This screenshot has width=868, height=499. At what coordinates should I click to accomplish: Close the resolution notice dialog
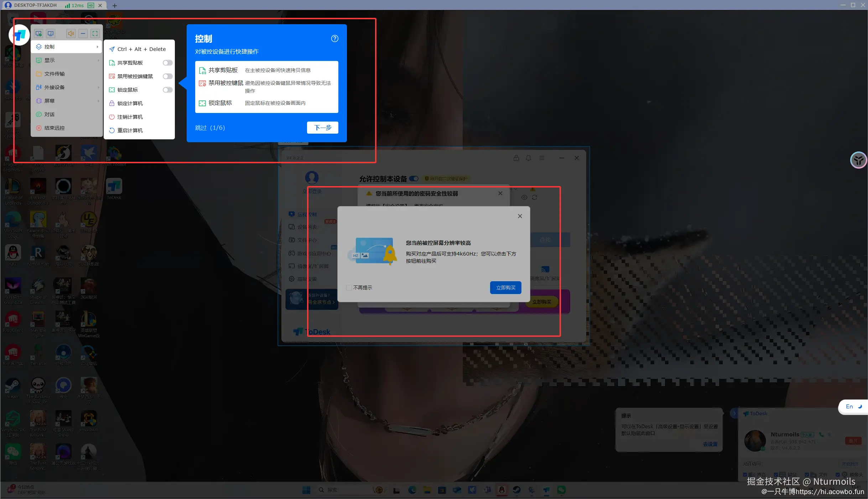tap(520, 216)
